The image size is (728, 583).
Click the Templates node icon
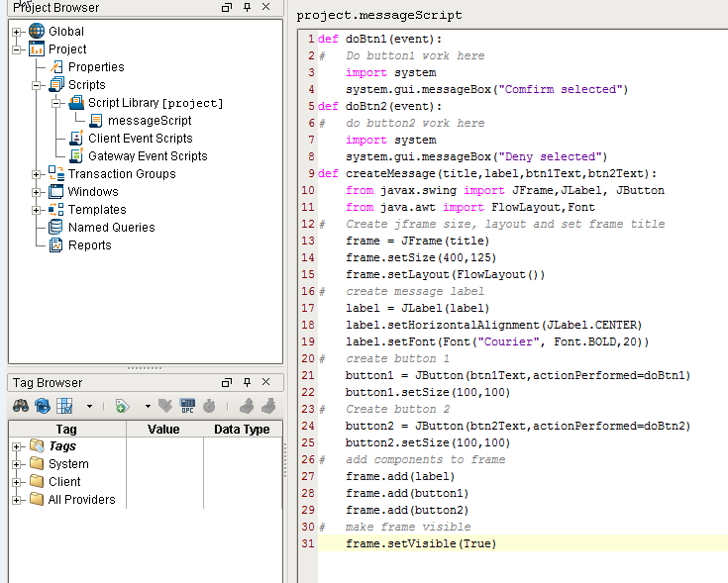[56, 209]
